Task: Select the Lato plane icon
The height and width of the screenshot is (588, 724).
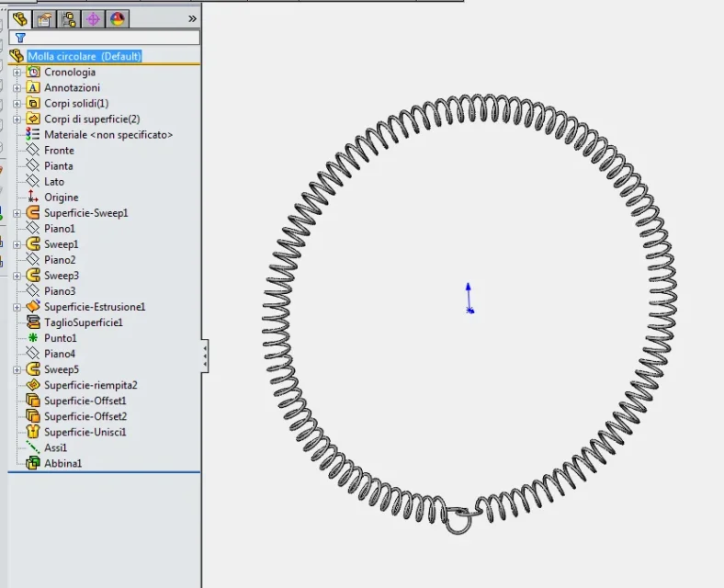Action: pos(33,181)
